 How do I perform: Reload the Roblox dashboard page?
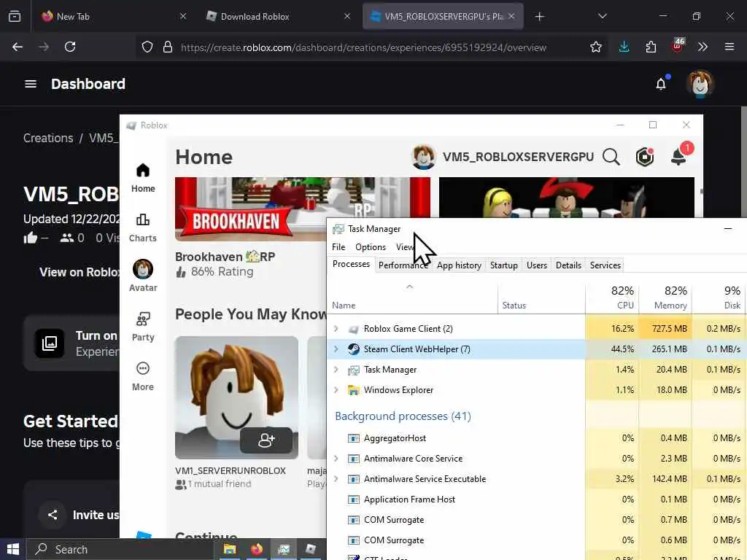(70, 47)
